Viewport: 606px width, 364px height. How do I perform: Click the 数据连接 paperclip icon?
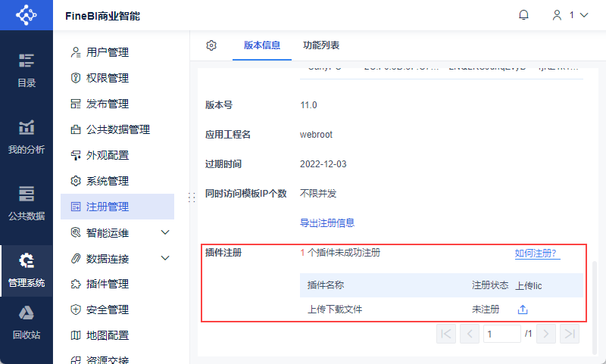(x=76, y=259)
